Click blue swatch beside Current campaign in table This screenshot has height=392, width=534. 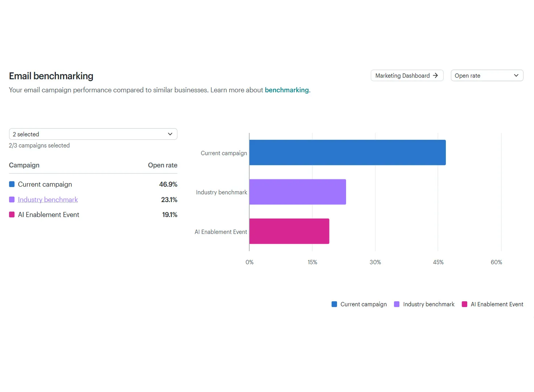(x=12, y=184)
